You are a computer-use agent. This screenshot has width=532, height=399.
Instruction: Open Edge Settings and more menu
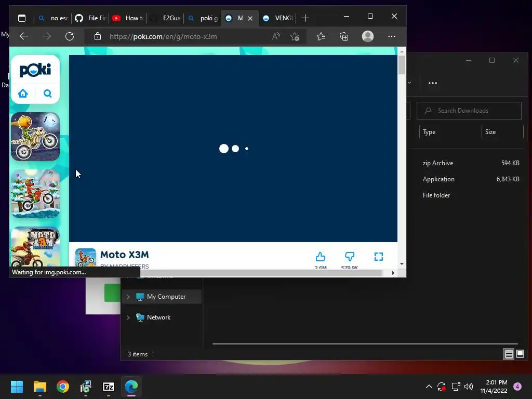(392, 36)
